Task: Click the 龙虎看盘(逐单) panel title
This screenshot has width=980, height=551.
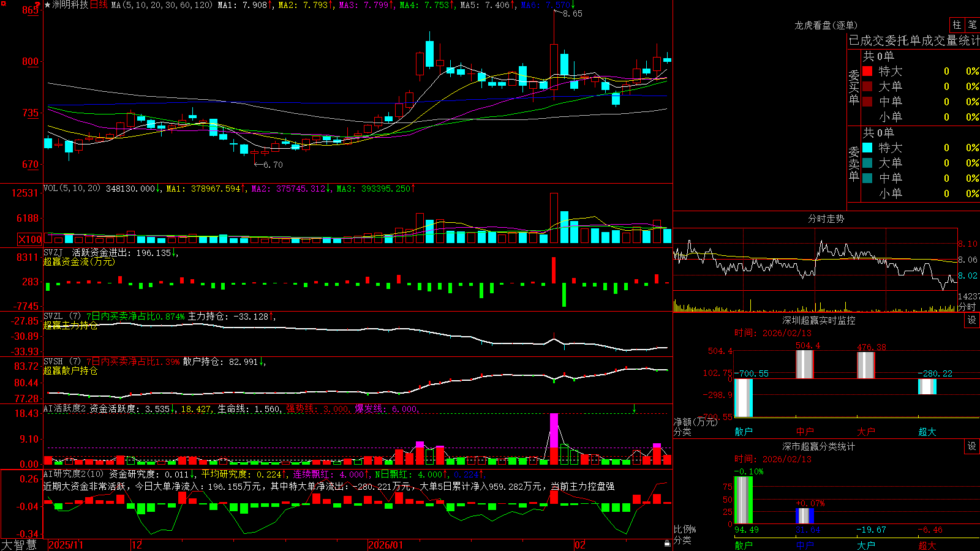Action: click(x=826, y=25)
